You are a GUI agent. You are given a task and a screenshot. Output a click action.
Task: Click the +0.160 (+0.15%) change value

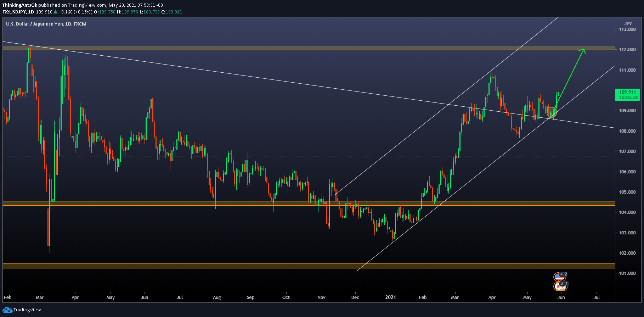pos(75,12)
